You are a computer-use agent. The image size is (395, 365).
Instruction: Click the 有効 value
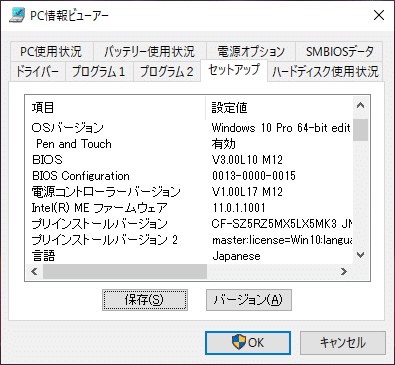(223, 144)
